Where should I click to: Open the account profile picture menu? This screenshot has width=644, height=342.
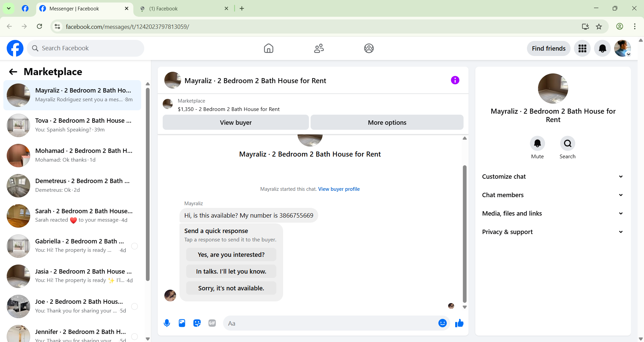[x=623, y=49]
